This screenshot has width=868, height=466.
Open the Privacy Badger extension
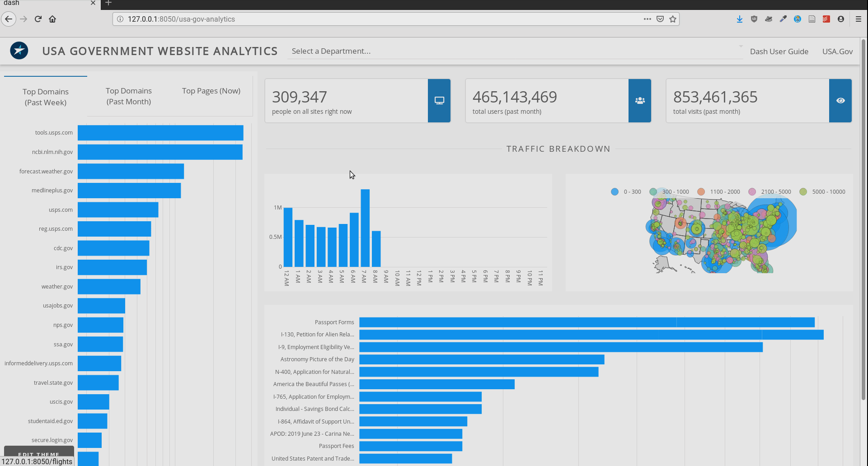pos(769,19)
